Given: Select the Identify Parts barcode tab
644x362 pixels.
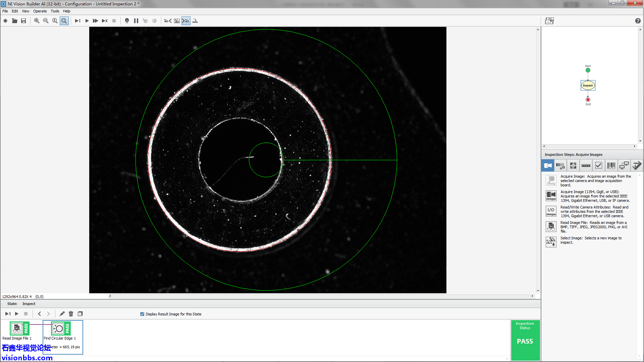Looking at the screenshot, I should 611,165.
